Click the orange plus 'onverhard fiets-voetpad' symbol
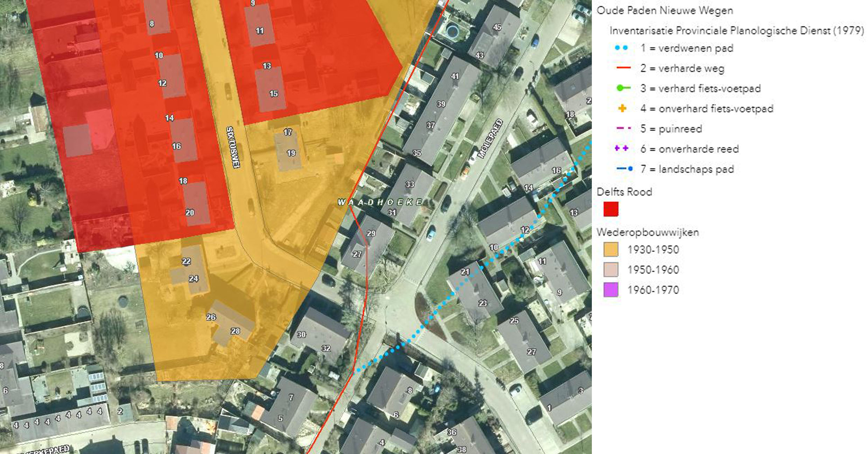868x454 pixels. 622,108
